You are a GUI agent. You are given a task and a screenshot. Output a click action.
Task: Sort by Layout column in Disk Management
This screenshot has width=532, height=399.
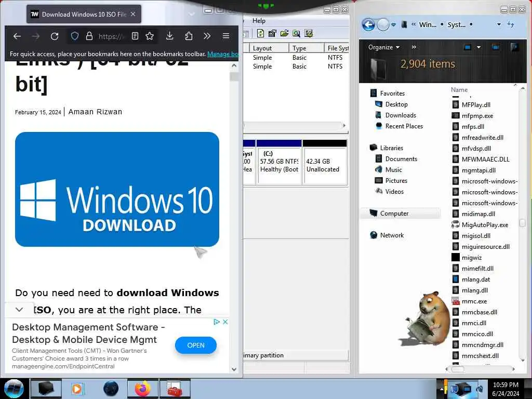click(x=270, y=48)
